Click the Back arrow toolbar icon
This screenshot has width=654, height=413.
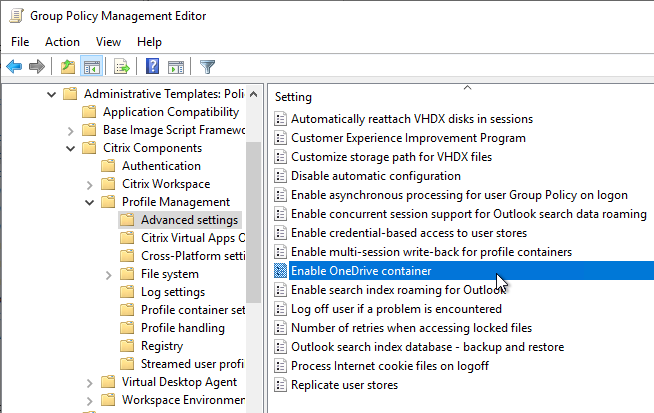(x=14, y=67)
